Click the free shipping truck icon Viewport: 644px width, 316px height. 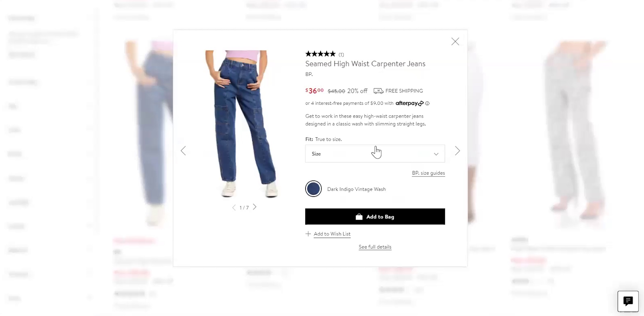coord(378,91)
